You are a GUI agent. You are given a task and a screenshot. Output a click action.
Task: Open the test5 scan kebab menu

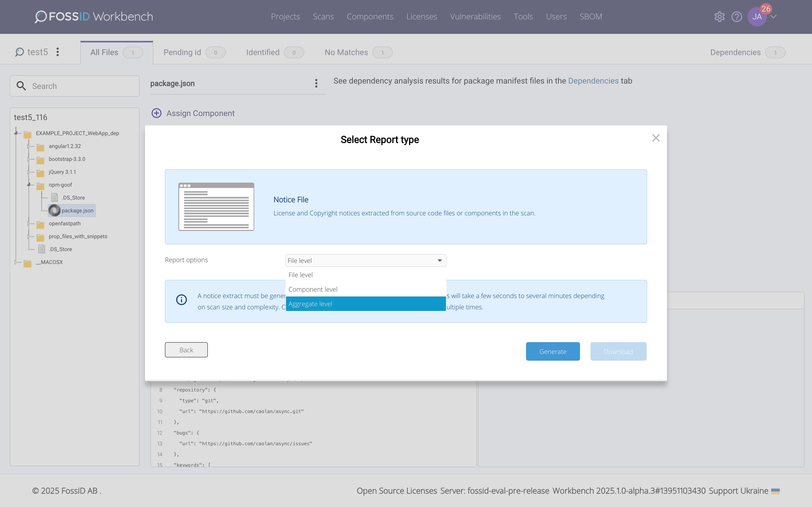pos(58,52)
